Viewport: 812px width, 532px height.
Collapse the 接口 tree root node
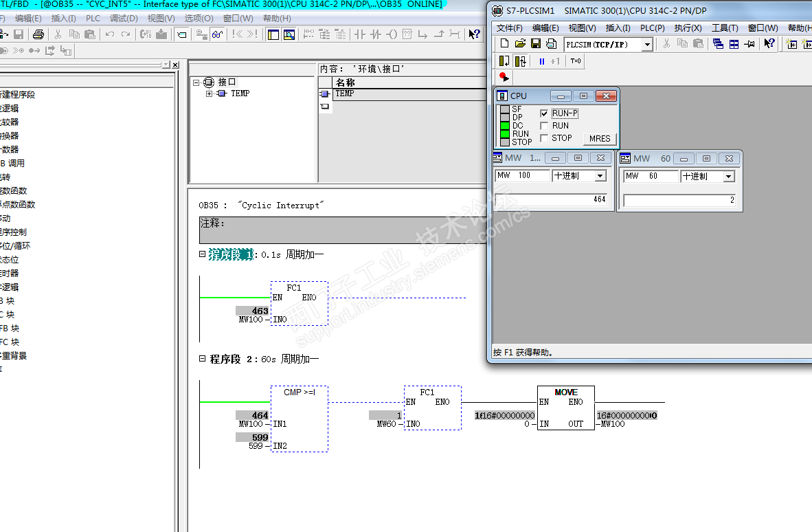[196, 82]
